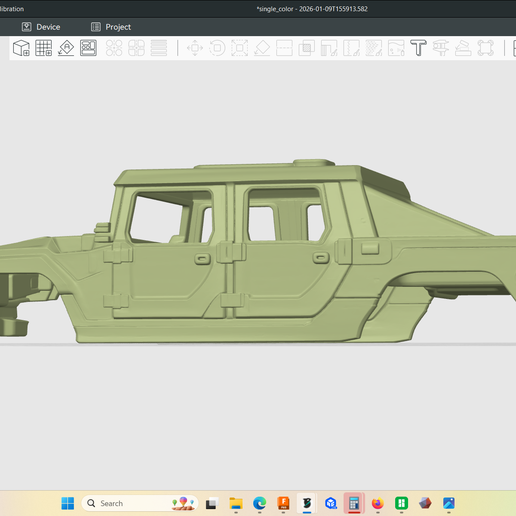
Task: Select the Supports Painting tool
Action: [x=329, y=48]
